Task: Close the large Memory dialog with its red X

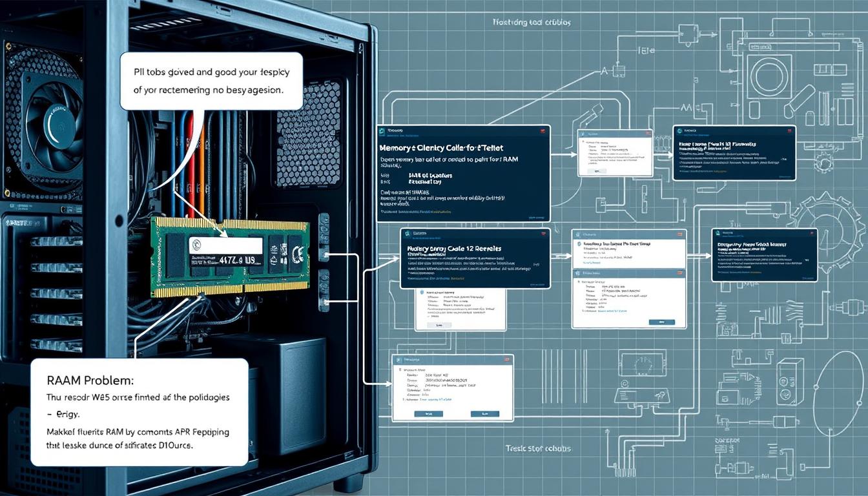Action: coord(541,131)
